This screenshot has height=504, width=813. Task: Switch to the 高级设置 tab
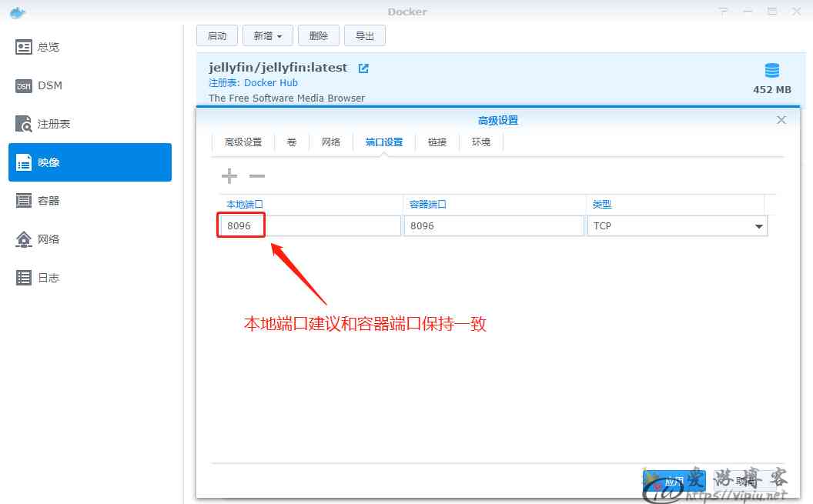243,142
